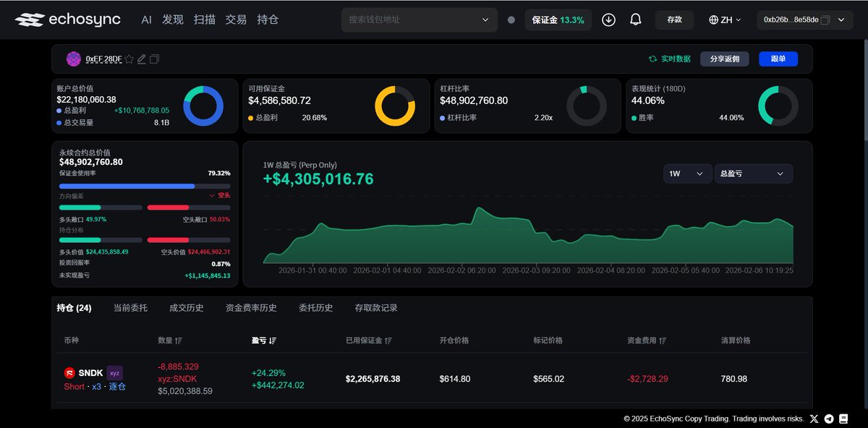Select the 持仓 (24) tab
868x428 pixels.
[74, 308]
